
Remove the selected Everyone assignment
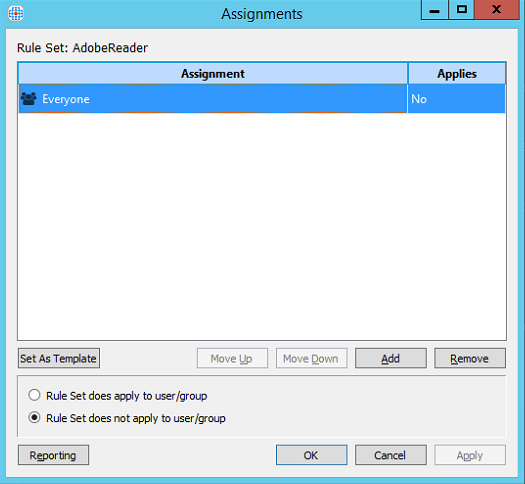coord(470,358)
